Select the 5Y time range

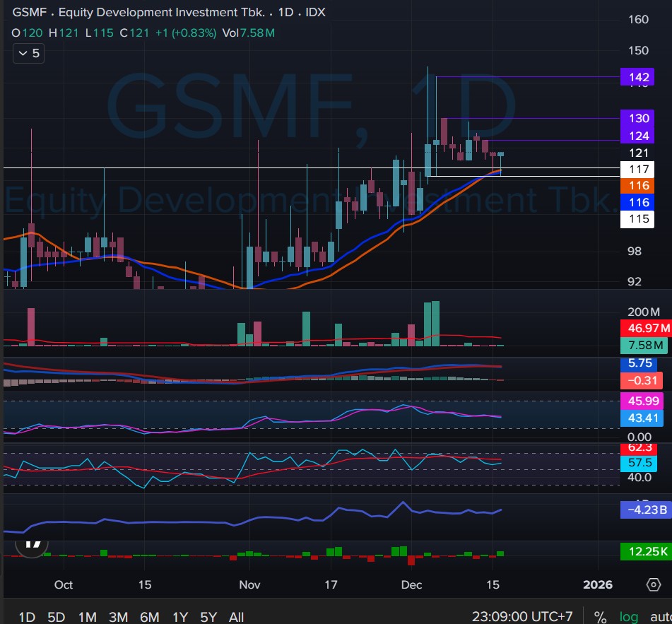208,617
